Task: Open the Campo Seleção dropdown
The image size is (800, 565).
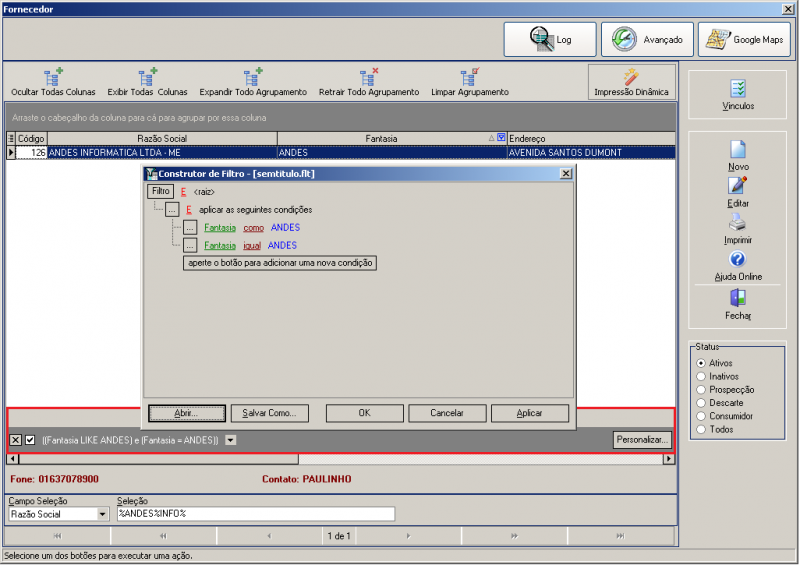Action: click(x=102, y=514)
